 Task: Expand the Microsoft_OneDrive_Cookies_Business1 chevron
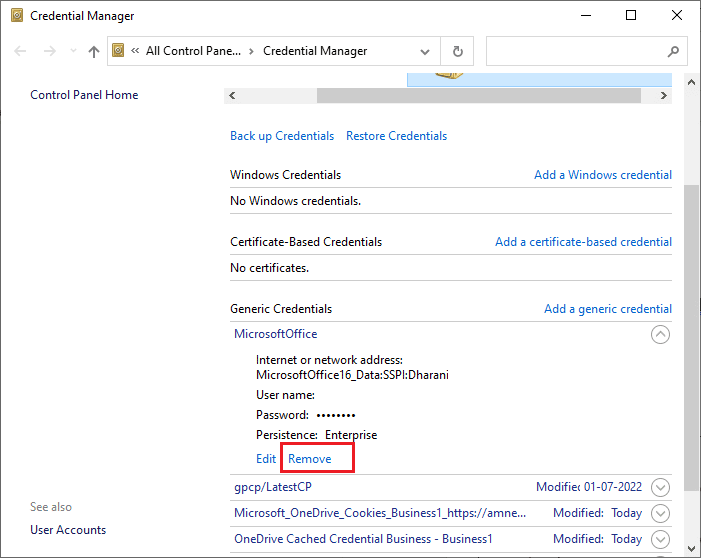point(660,513)
